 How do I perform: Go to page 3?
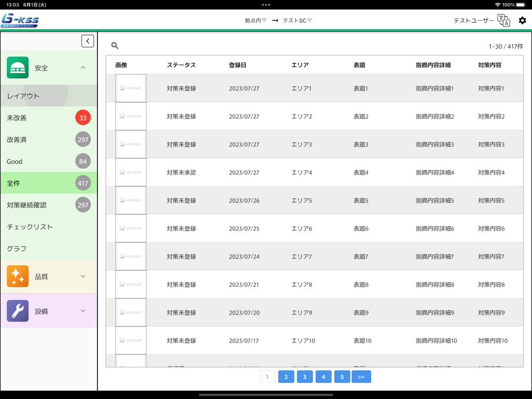(305, 377)
